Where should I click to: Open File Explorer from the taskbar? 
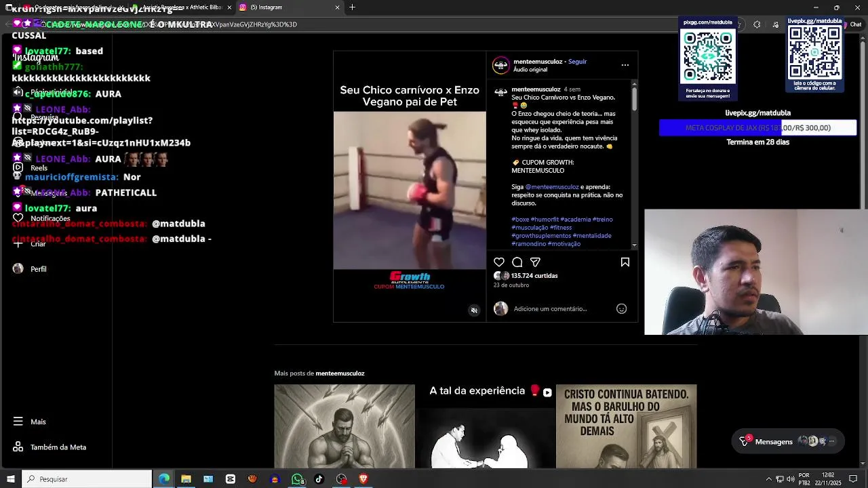coord(186,479)
